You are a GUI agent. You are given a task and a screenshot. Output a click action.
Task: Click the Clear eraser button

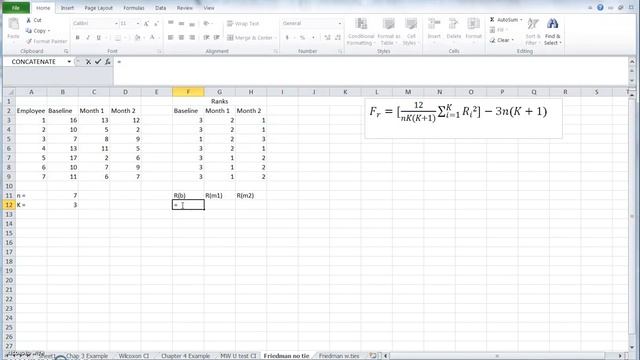pyautogui.click(x=501, y=40)
